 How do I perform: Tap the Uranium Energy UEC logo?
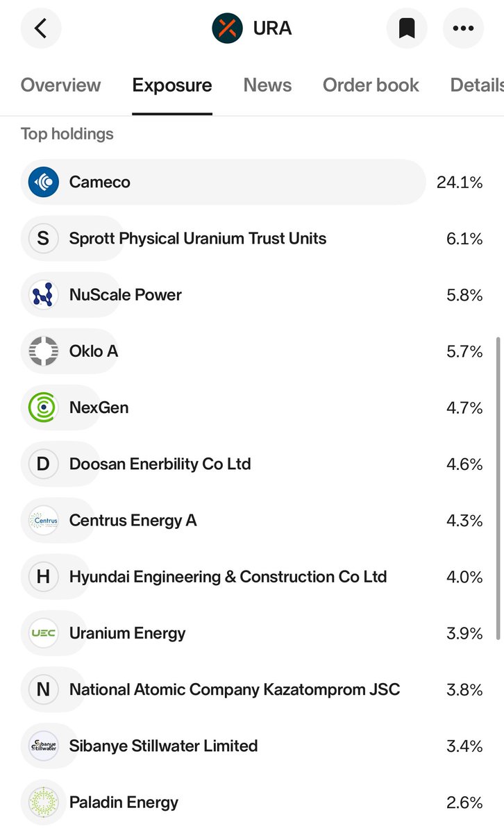43,633
